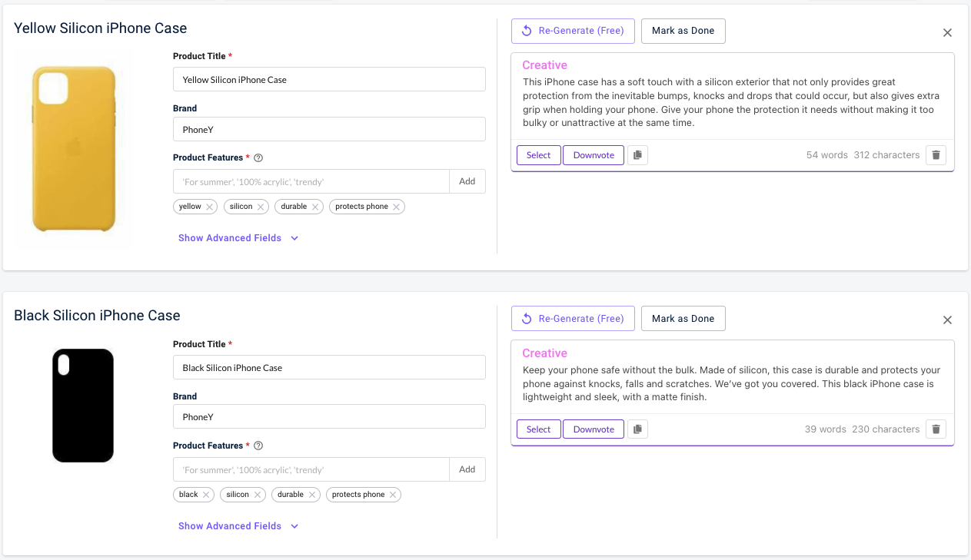Mark the black case as done

pyautogui.click(x=683, y=318)
